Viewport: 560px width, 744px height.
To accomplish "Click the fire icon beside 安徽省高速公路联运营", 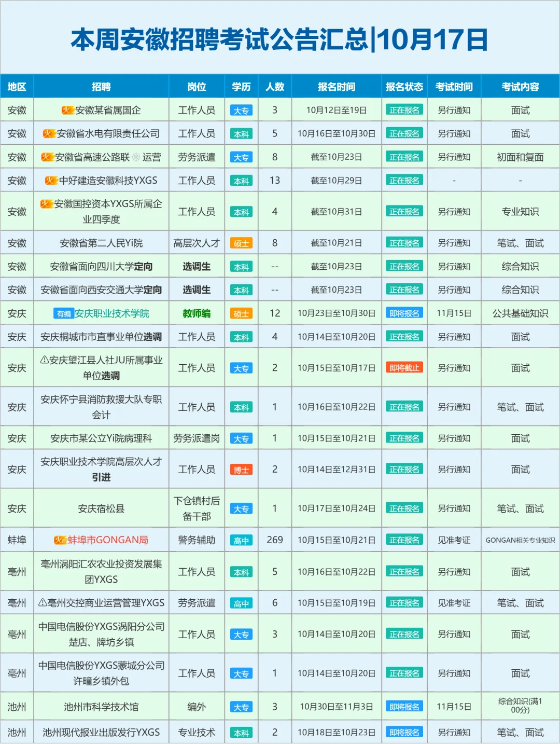I will [48, 157].
